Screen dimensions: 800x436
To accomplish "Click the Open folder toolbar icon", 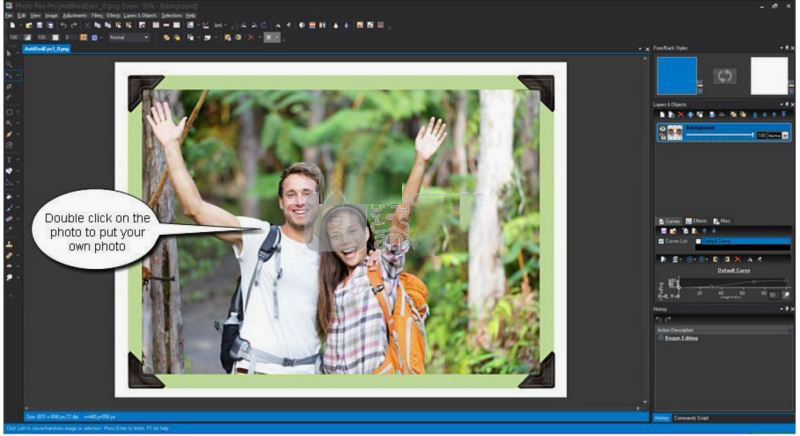I will point(29,25).
